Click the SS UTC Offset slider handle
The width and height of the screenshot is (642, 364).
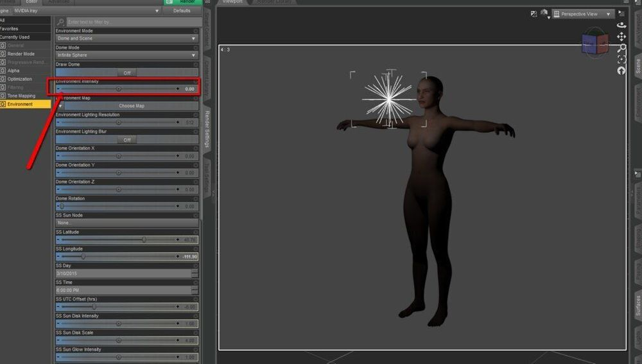[x=94, y=307]
